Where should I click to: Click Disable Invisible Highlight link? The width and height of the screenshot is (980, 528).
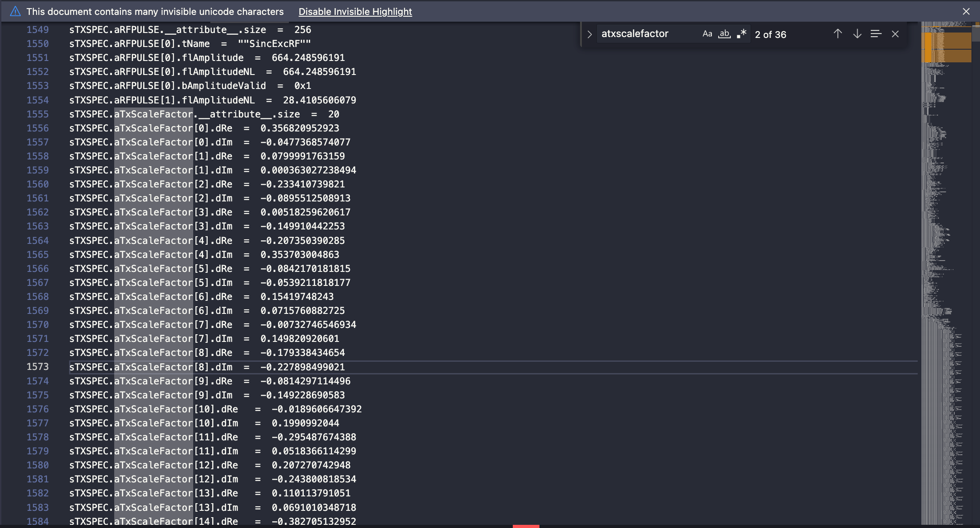355,12
